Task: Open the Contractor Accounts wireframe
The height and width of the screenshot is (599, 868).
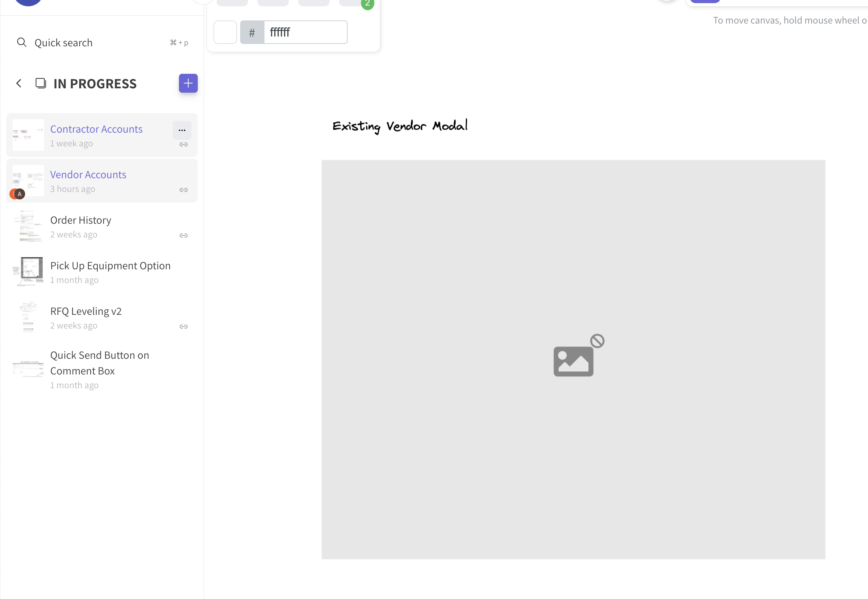Action: [x=96, y=129]
